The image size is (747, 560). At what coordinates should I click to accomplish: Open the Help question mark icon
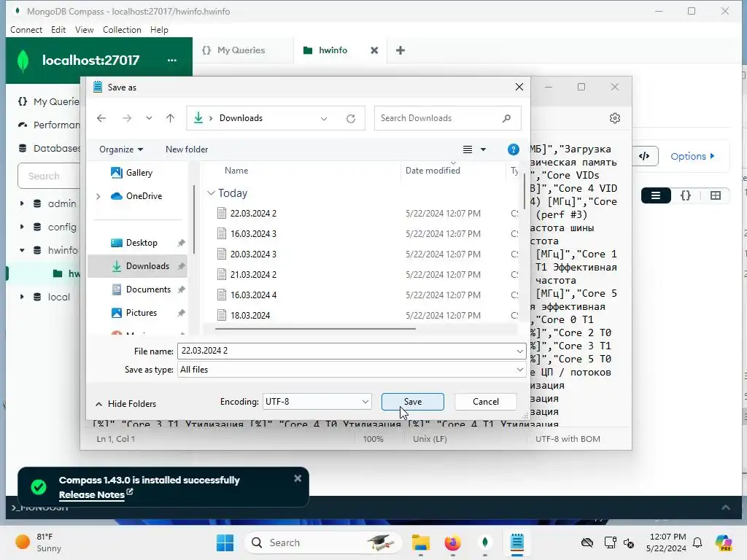tap(513, 149)
